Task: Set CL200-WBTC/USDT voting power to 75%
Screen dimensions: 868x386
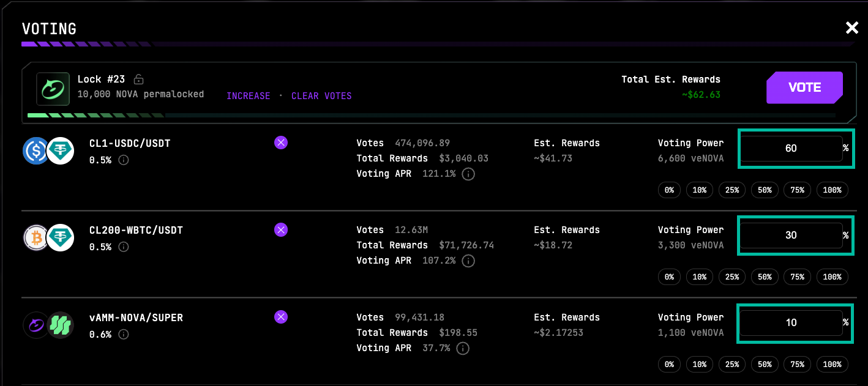Action: 797,277
